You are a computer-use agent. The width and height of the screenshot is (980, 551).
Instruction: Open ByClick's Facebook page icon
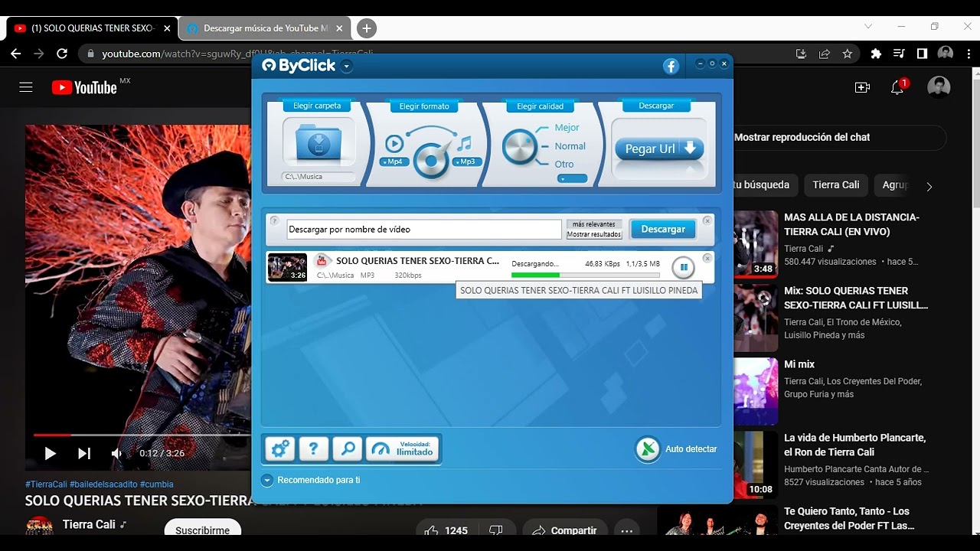[x=671, y=67]
